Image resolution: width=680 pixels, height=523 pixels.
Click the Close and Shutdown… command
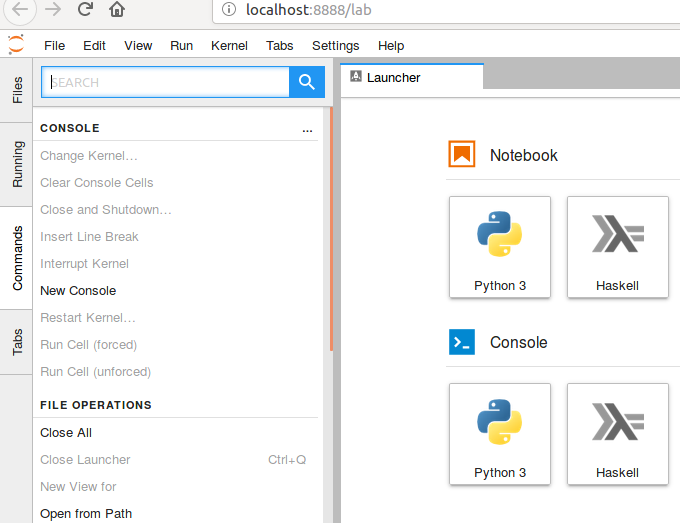[x=106, y=209]
